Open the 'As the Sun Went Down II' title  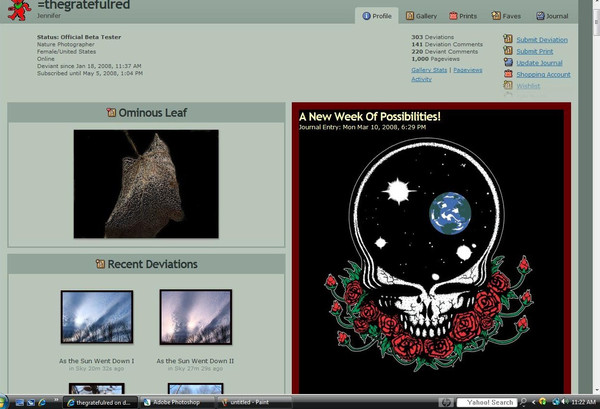tap(195, 361)
